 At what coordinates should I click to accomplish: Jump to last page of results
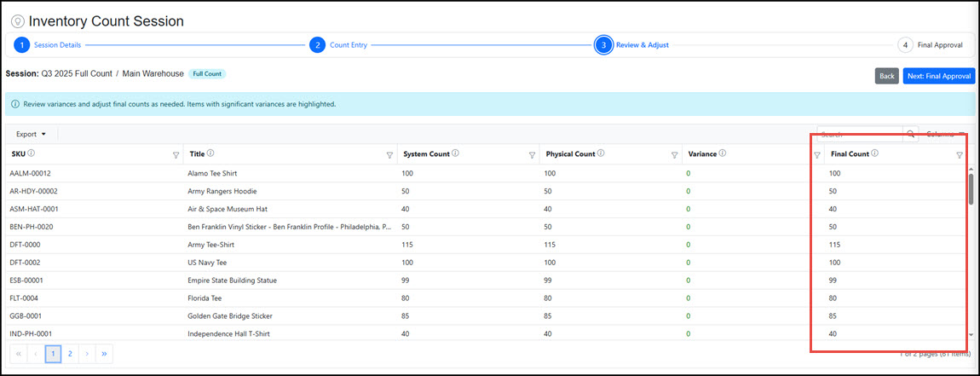point(104,353)
